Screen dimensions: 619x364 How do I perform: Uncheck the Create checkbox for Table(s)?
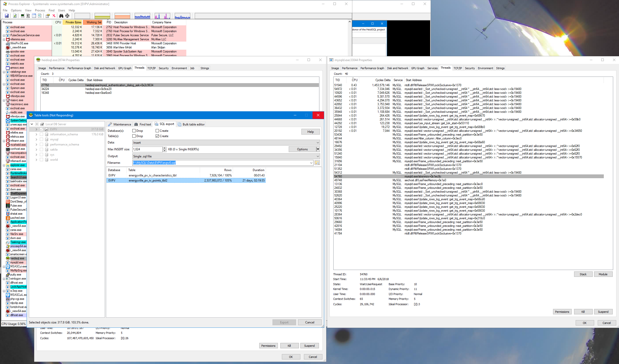[157, 136]
